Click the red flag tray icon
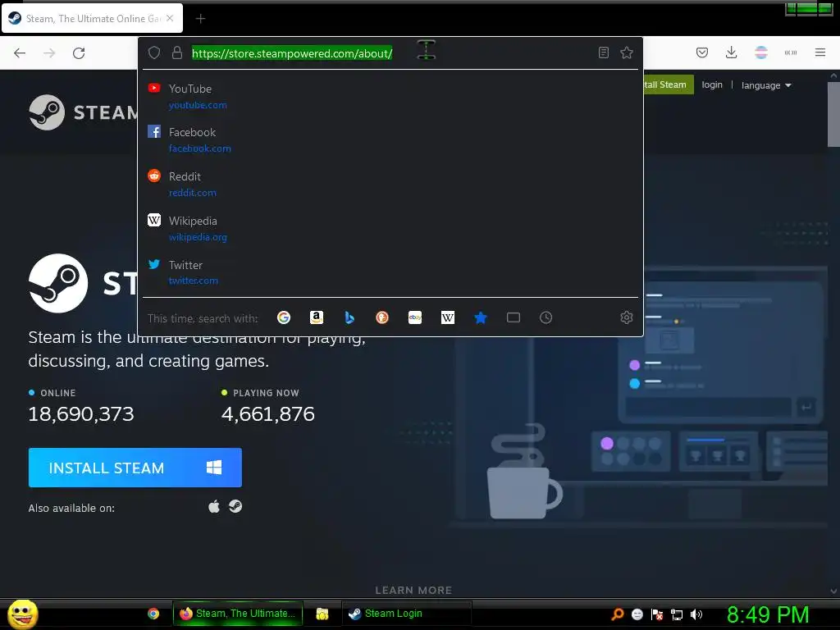 coord(657,614)
